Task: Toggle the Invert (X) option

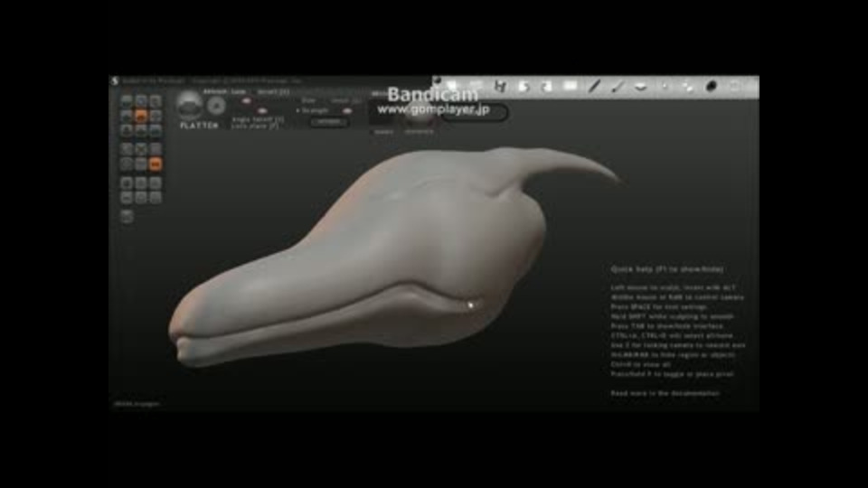Action: (273, 92)
